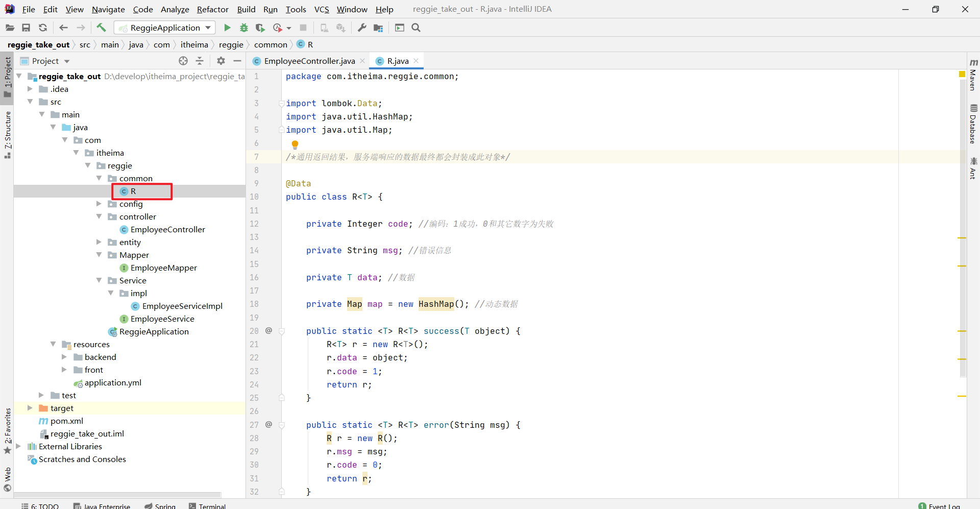The width and height of the screenshot is (980, 509).
Task: Click the yellow inspection indicator top right of editor
Action: pyautogui.click(x=962, y=75)
